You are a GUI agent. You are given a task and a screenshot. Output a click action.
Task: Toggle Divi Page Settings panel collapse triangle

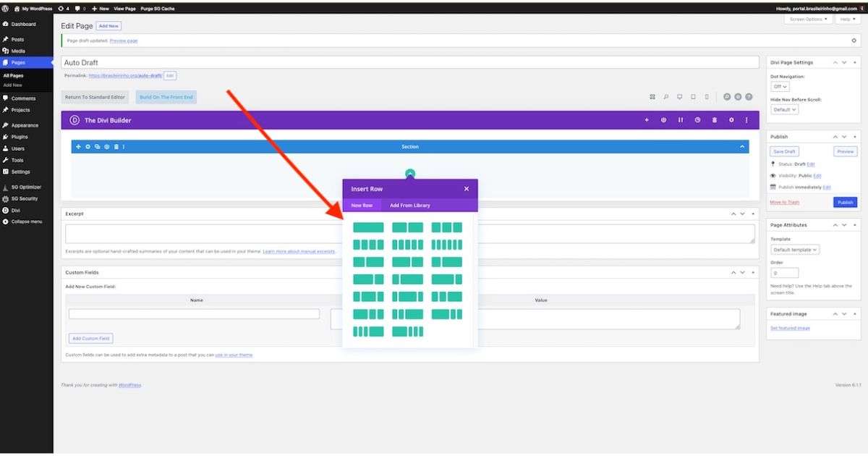pyautogui.click(x=856, y=63)
